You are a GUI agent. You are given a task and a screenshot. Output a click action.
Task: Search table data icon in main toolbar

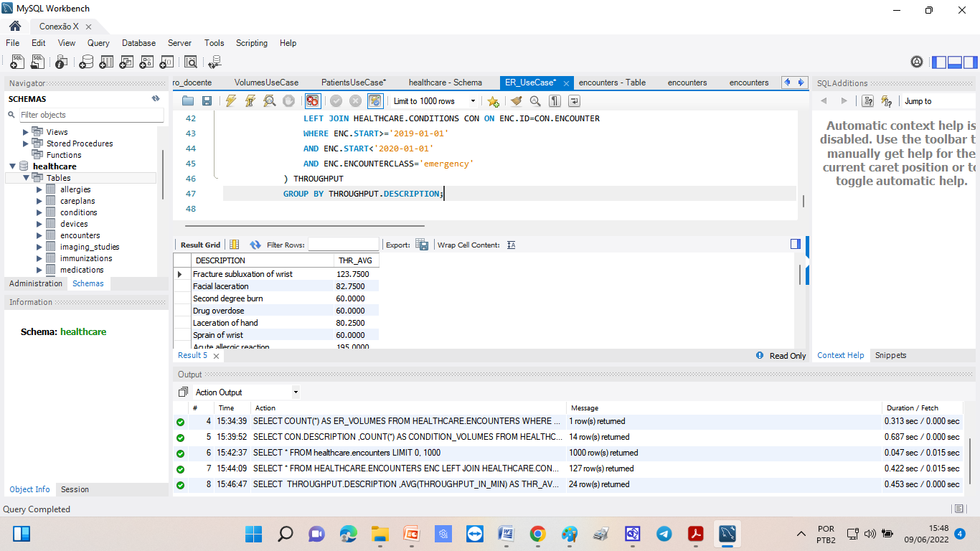[x=191, y=62]
